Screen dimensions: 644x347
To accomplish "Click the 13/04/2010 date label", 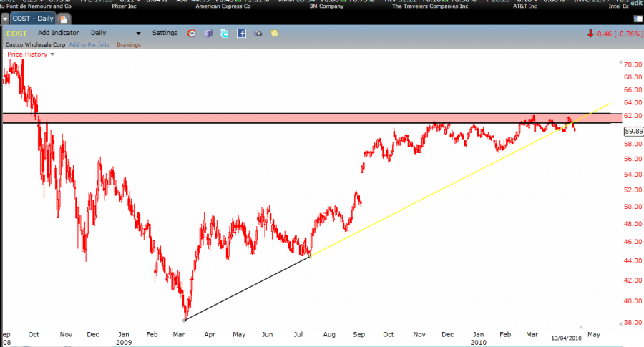I will [567, 338].
